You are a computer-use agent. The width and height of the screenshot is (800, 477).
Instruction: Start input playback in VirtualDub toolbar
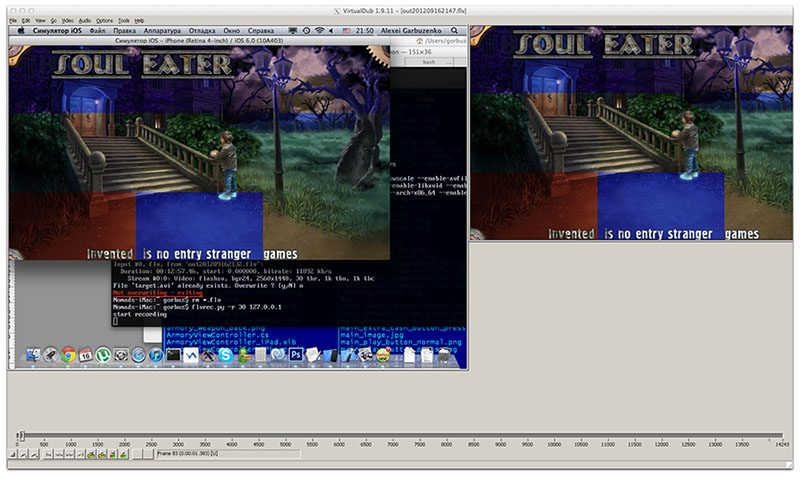pyautogui.click(x=23, y=454)
